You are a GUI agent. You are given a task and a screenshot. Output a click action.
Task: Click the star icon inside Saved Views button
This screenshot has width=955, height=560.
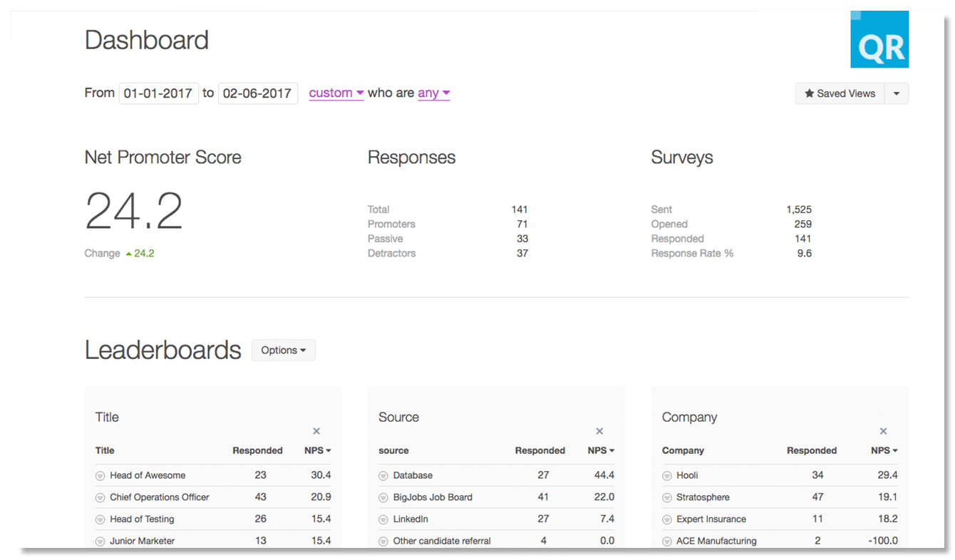(x=810, y=93)
